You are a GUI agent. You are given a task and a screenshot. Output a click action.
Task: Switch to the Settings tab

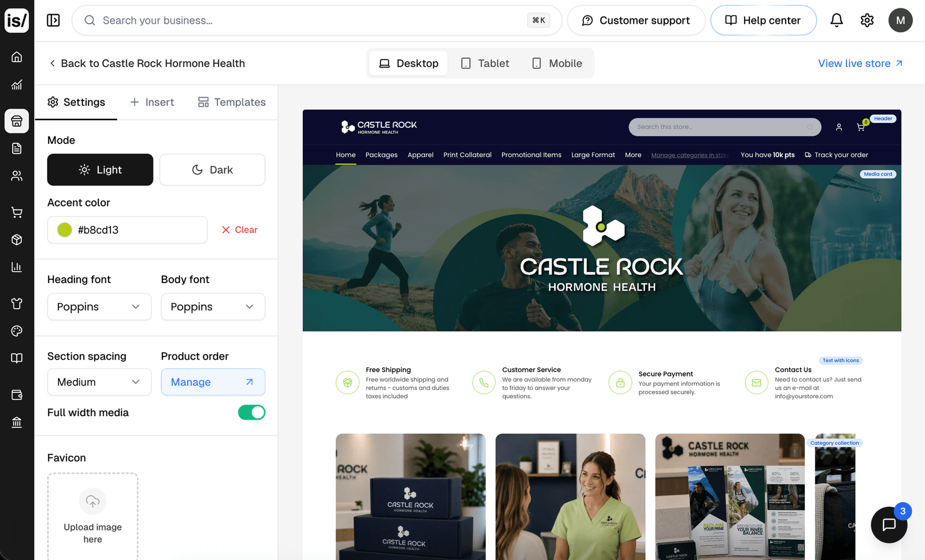(x=76, y=102)
